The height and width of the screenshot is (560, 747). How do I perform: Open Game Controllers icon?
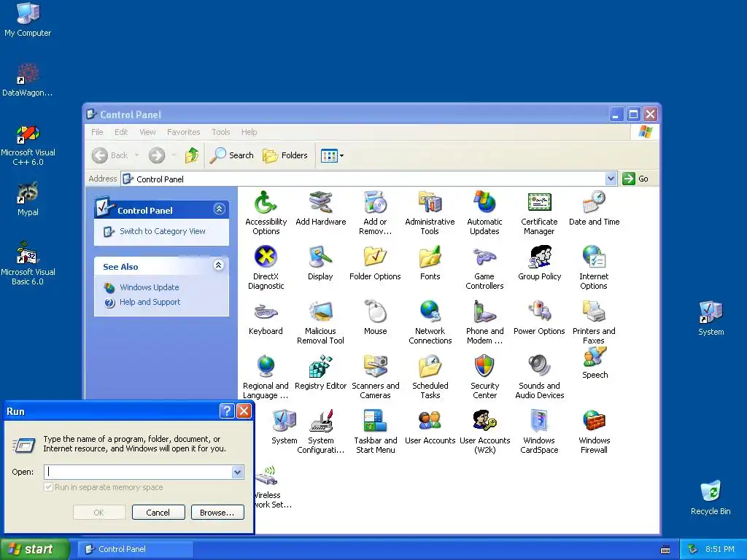484,268
